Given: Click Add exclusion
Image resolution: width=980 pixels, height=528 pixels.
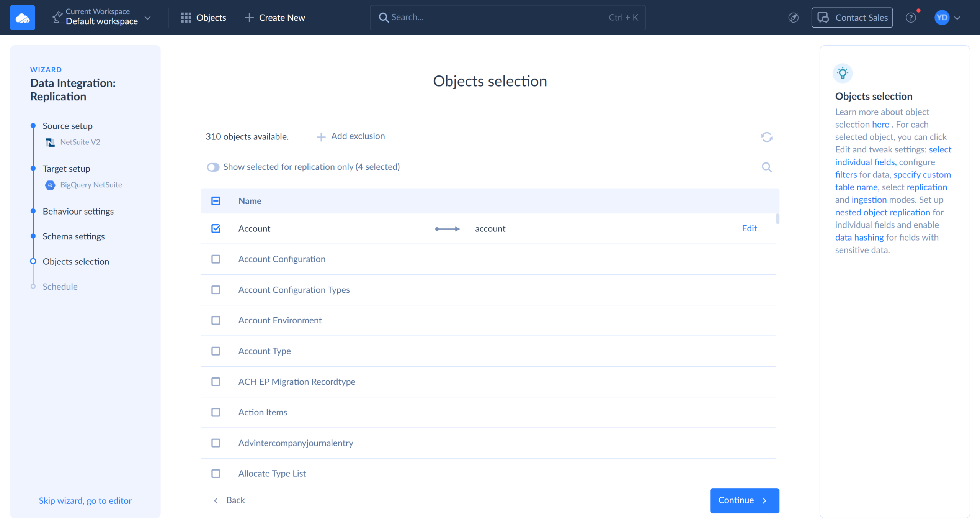Looking at the screenshot, I should (351, 136).
